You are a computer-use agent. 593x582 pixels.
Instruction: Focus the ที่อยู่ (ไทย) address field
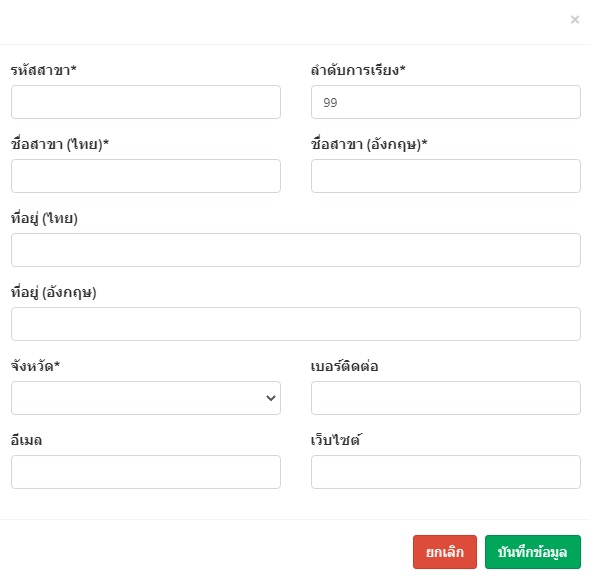click(296, 250)
